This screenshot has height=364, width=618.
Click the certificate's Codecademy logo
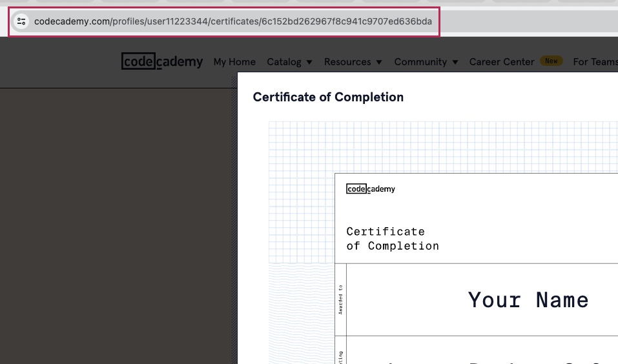[371, 188]
